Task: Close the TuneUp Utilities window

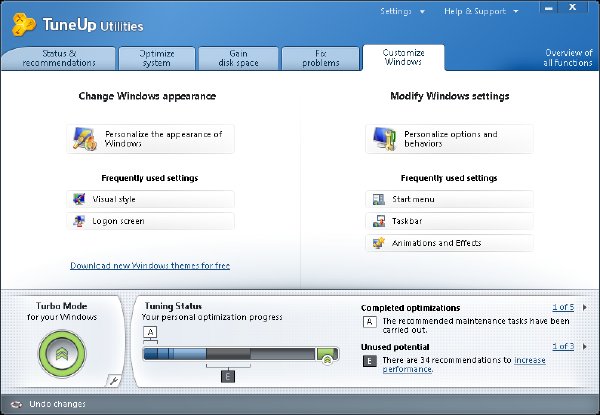Action: [x=572, y=8]
